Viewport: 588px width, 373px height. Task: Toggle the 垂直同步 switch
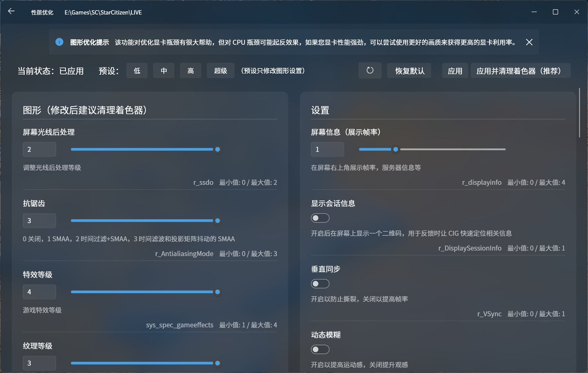[x=320, y=284]
